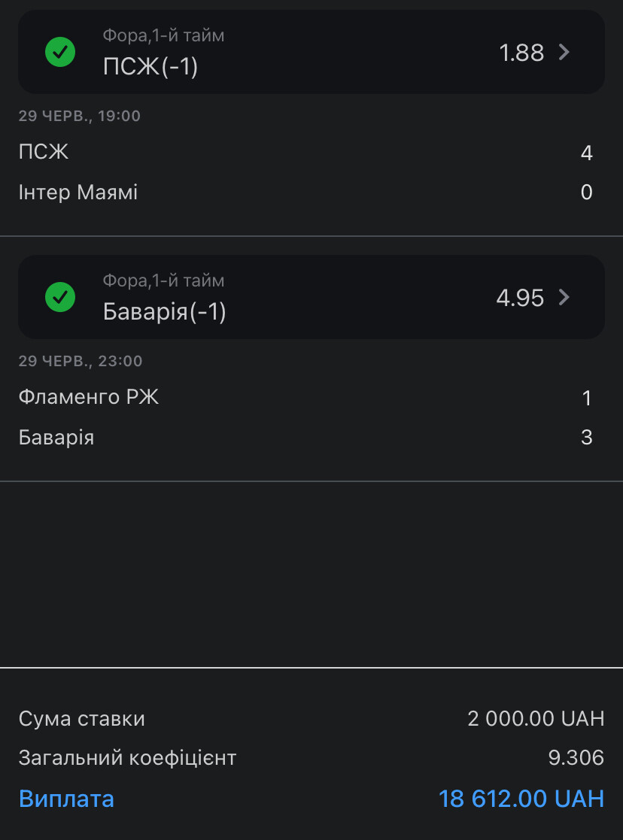Tap the ПСЖ score of 4
Image resolution: width=623 pixels, height=840 pixels.
coord(587,153)
